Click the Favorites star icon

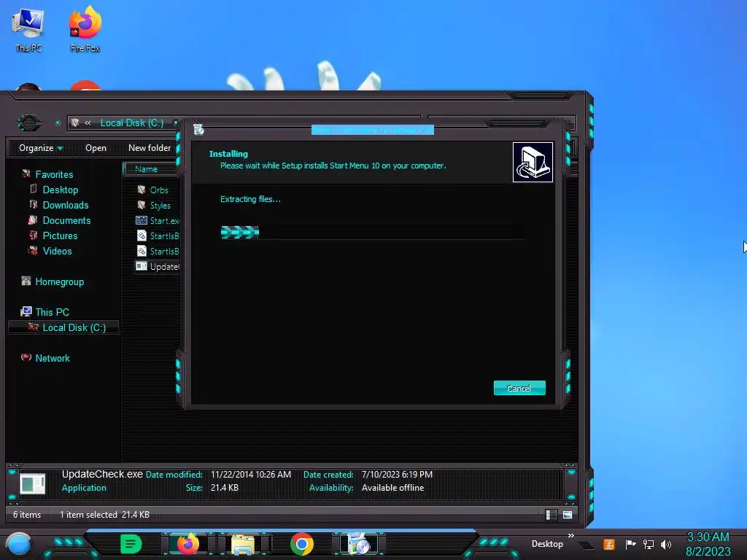[26, 174]
